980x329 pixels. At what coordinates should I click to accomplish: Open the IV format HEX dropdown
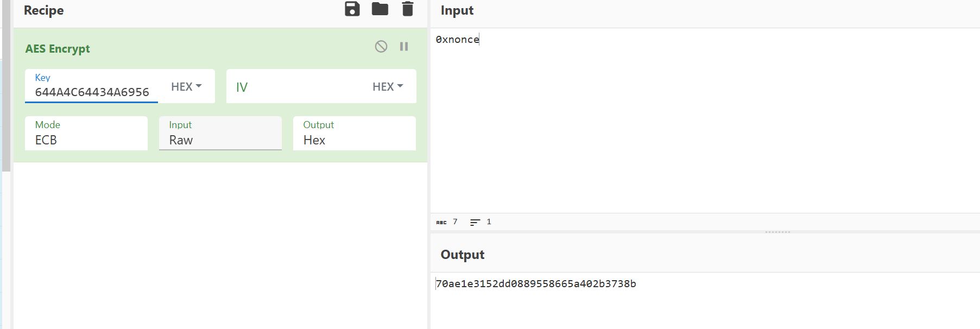point(388,87)
